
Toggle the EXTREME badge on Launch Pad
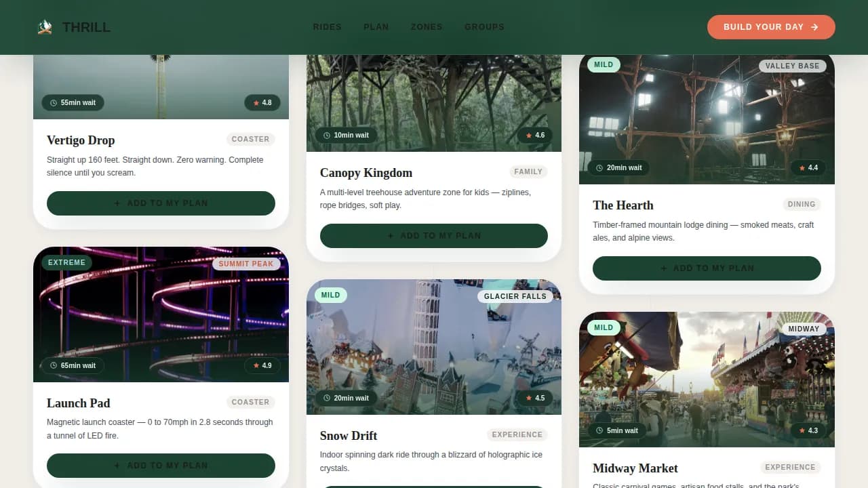[x=66, y=262]
